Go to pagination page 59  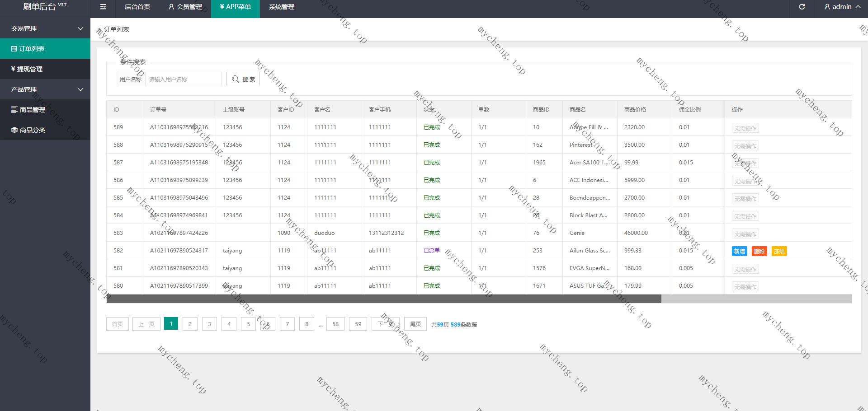[x=358, y=324]
